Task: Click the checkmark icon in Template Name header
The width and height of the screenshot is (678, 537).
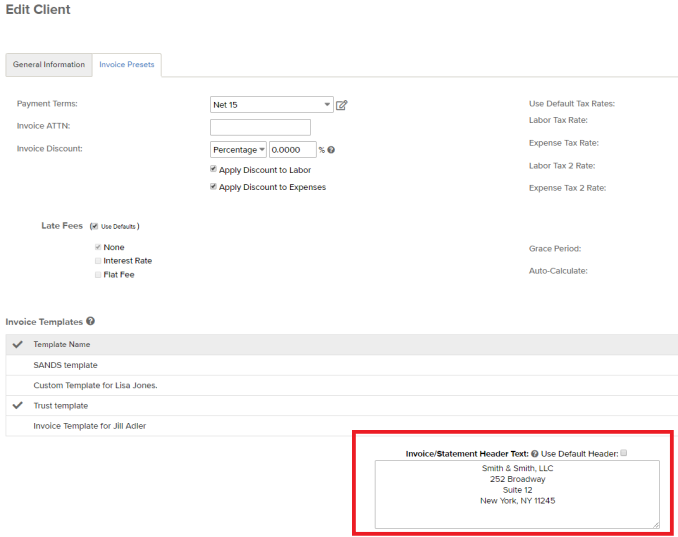Action: (x=17, y=344)
